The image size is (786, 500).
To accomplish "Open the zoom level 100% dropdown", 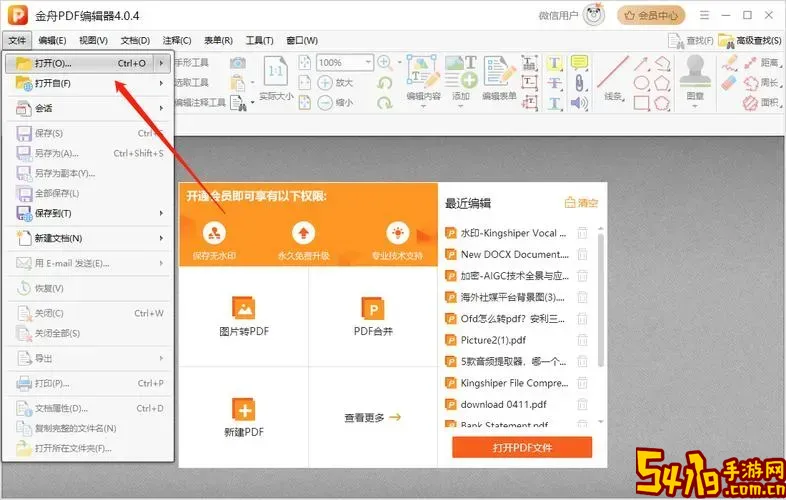I will (367, 63).
